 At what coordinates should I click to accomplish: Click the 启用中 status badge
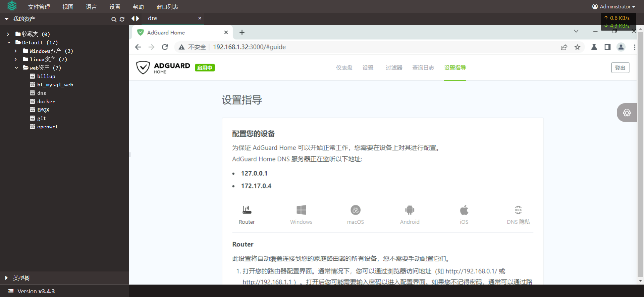click(x=205, y=68)
